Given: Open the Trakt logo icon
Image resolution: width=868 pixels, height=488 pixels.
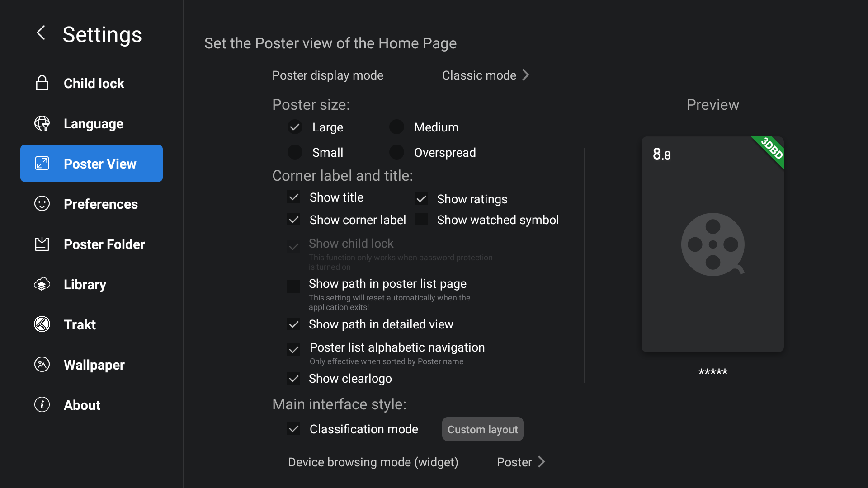Looking at the screenshot, I should click(x=42, y=324).
